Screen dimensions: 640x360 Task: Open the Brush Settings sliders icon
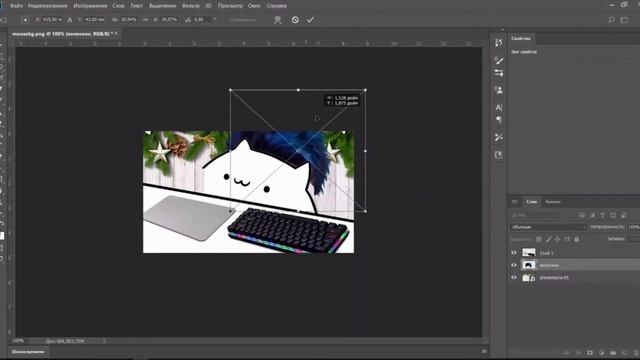click(x=498, y=73)
